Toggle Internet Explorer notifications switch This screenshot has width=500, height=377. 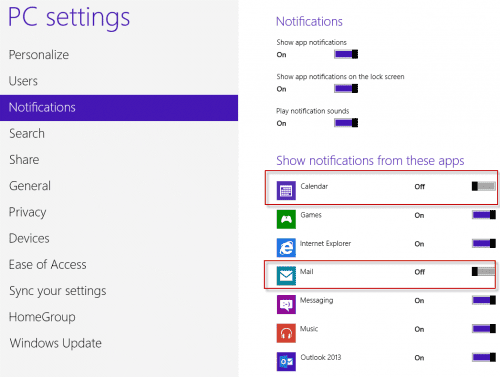tap(484, 244)
